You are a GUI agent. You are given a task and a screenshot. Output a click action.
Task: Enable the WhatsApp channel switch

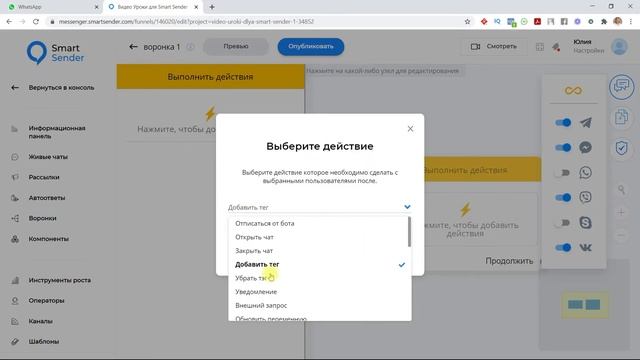[x=563, y=173]
